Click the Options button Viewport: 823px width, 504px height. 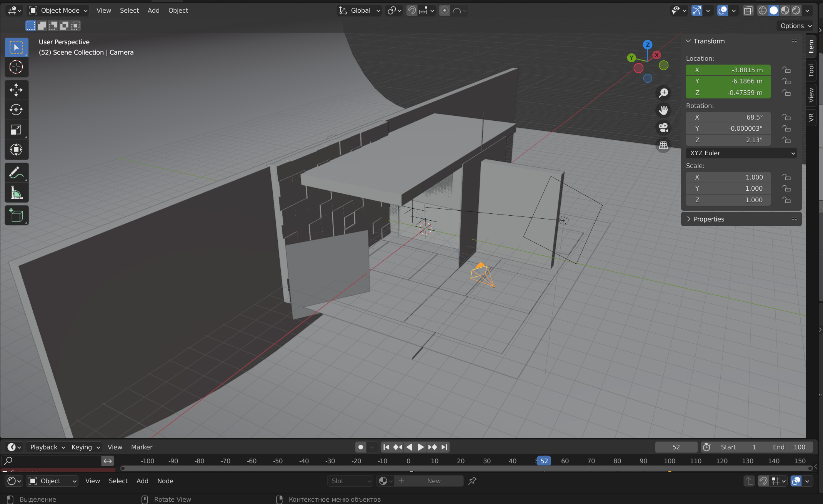pyautogui.click(x=795, y=26)
